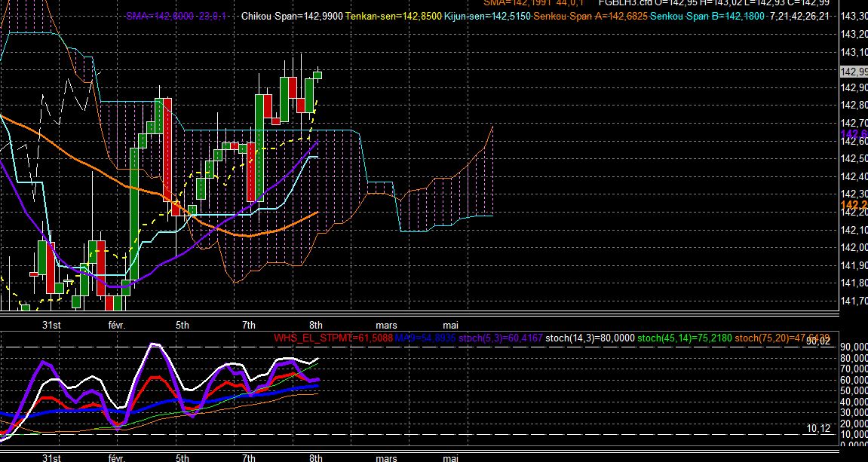Click the 141,80 price axis label
Viewport: 868px width, 462px height.
point(854,283)
